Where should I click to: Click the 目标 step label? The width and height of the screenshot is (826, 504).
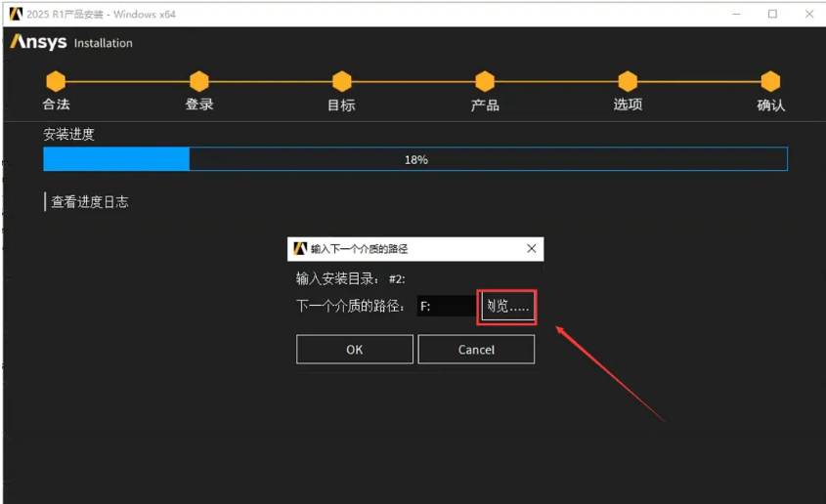[341, 105]
